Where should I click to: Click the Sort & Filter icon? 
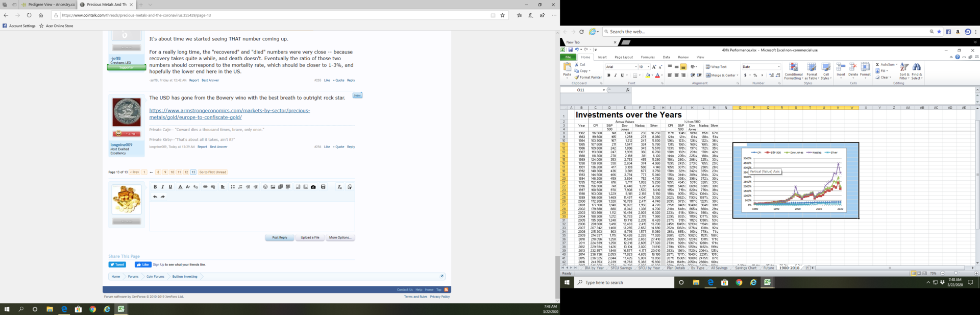click(x=904, y=71)
